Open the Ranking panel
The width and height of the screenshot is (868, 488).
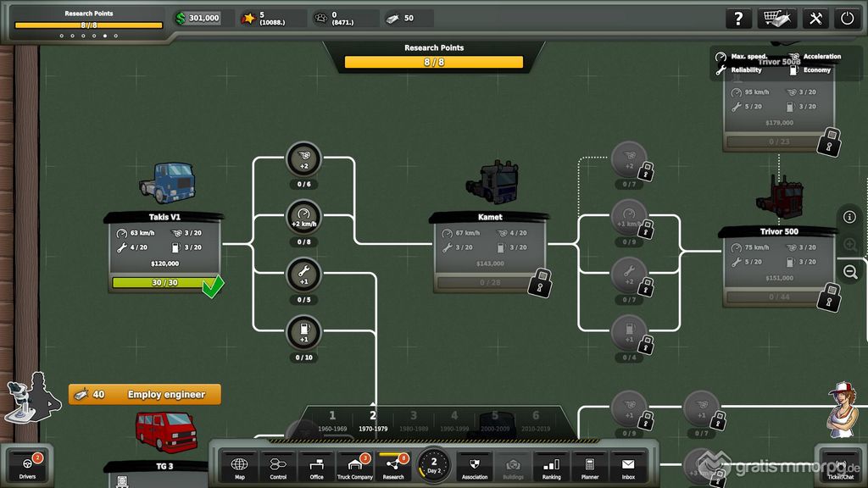point(551,467)
